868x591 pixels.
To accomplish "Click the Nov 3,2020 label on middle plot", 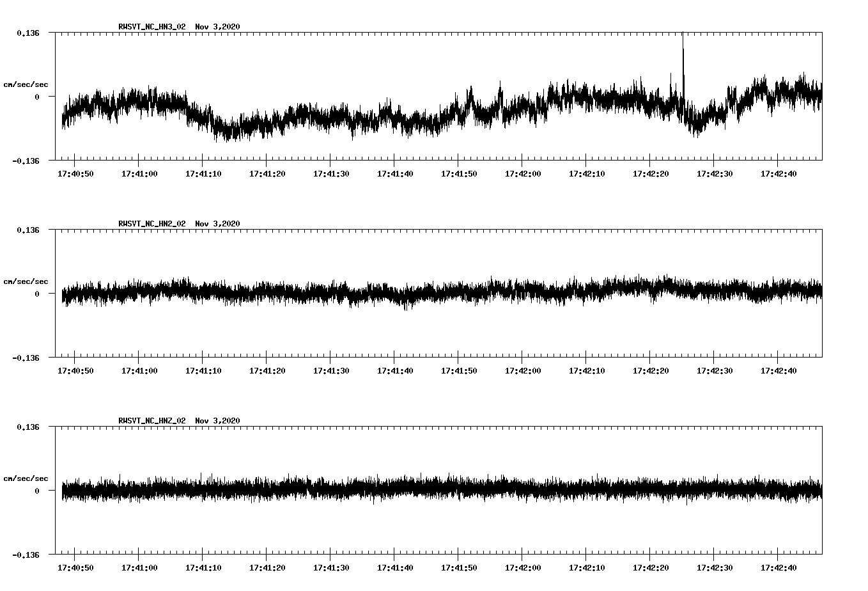I will [217, 224].
